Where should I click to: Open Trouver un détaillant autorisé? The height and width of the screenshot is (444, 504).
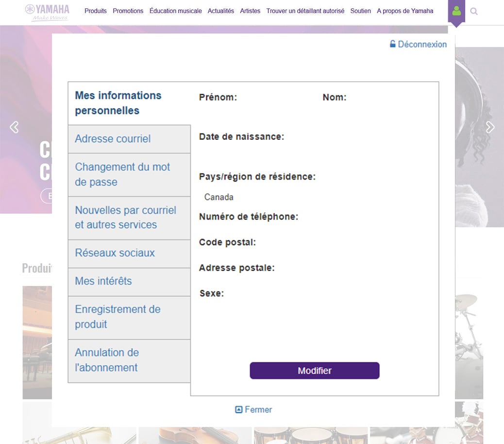305,11
